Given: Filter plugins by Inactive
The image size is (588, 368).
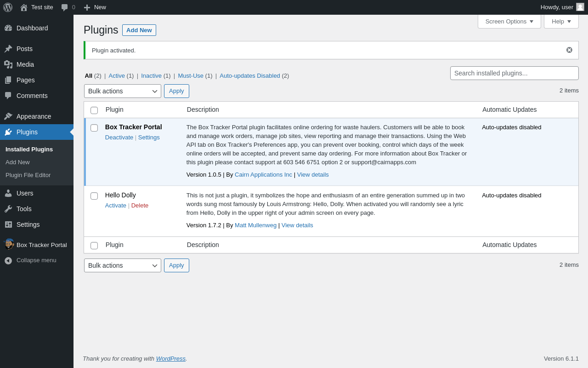Looking at the screenshot, I should 151,76.
